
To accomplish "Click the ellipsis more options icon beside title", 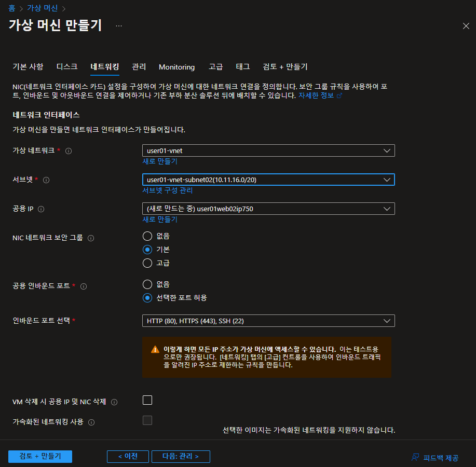I will [x=119, y=26].
